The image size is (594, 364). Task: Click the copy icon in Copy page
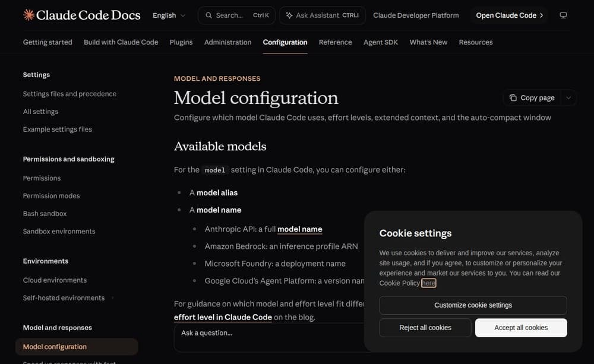[x=513, y=98]
